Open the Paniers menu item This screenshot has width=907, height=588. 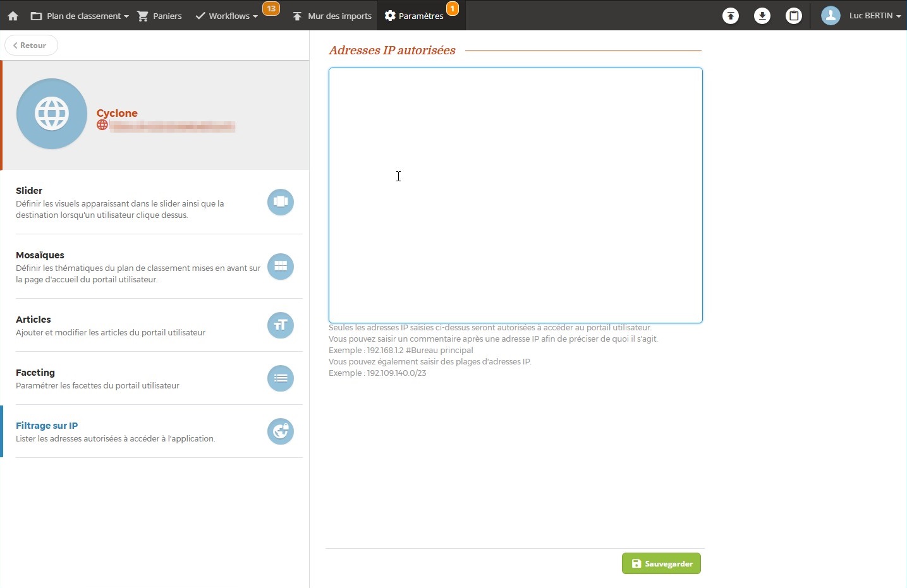coord(159,16)
